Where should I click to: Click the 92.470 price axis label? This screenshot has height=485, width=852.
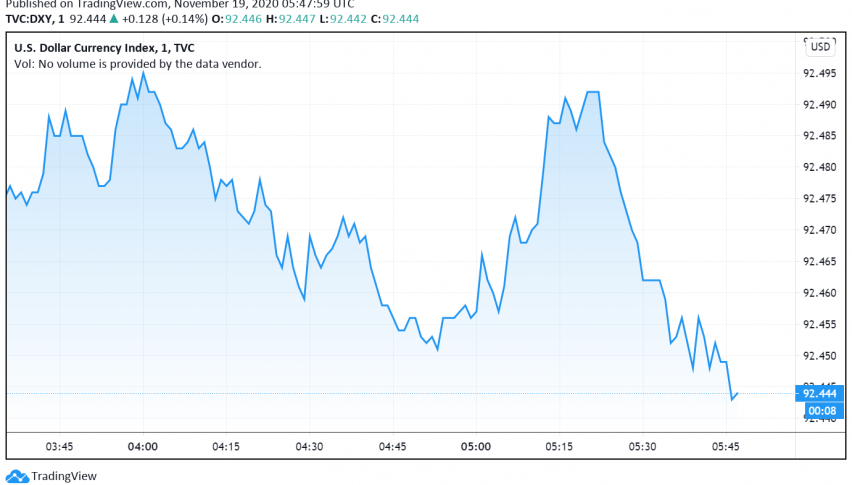pos(819,230)
